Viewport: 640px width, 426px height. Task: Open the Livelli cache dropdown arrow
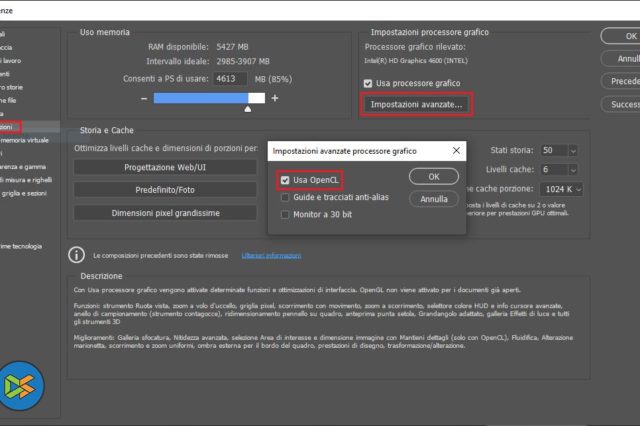pyautogui.click(x=573, y=170)
